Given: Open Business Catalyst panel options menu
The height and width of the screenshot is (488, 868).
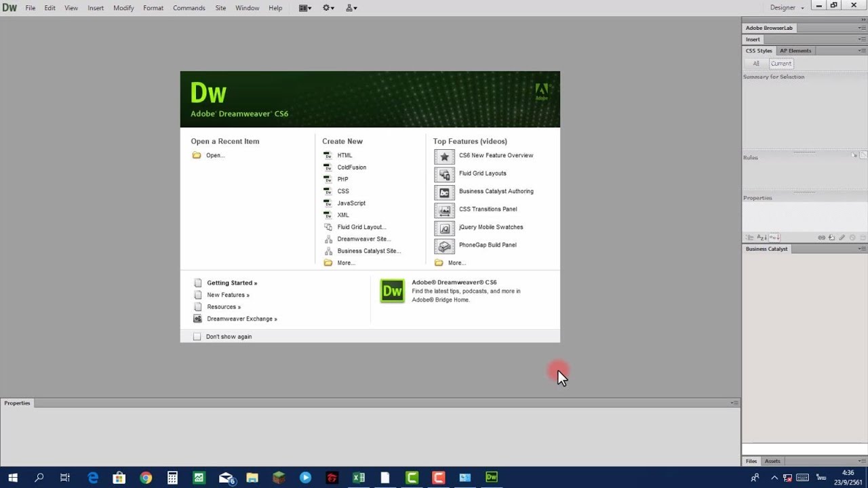Looking at the screenshot, I should pos(862,249).
